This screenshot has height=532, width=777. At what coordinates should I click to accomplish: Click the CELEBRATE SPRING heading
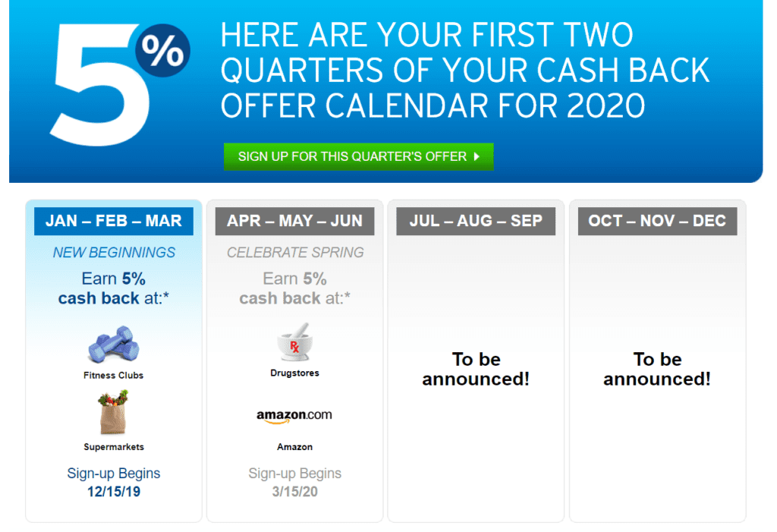tap(295, 253)
